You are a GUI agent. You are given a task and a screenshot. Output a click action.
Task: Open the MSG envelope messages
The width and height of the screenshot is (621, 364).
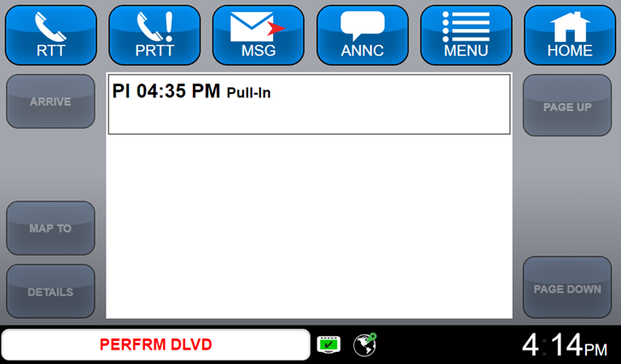(258, 35)
